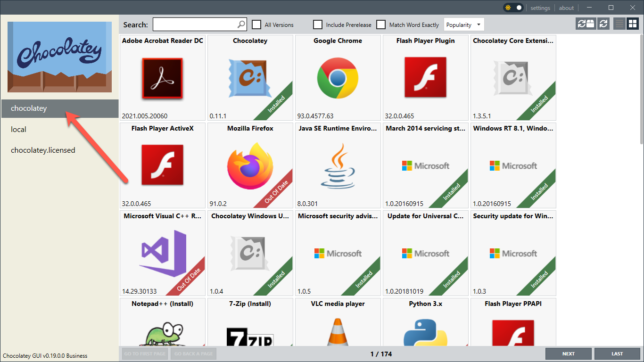The width and height of the screenshot is (644, 362).
Task: Open March 2014 servicing stack package icon
Action: click(x=426, y=166)
